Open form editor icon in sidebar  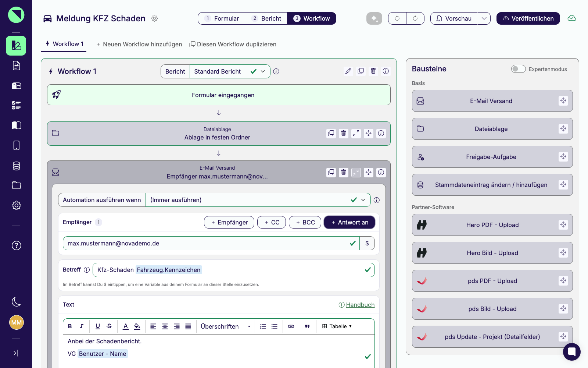(x=16, y=46)
